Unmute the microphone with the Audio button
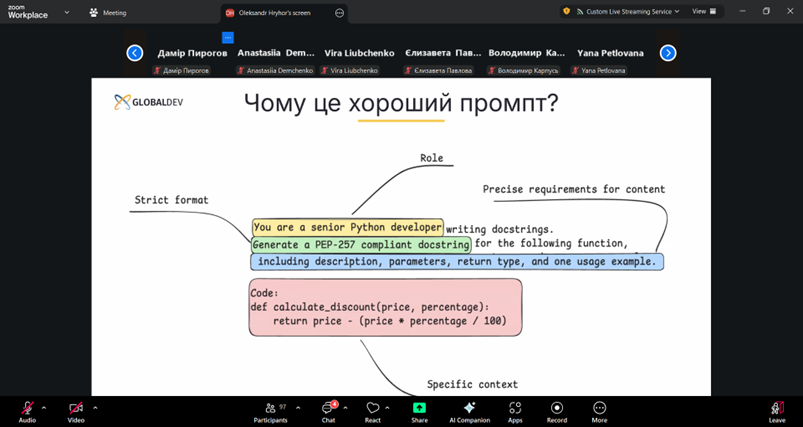803x427 pixels. click(x=27, y=409)
